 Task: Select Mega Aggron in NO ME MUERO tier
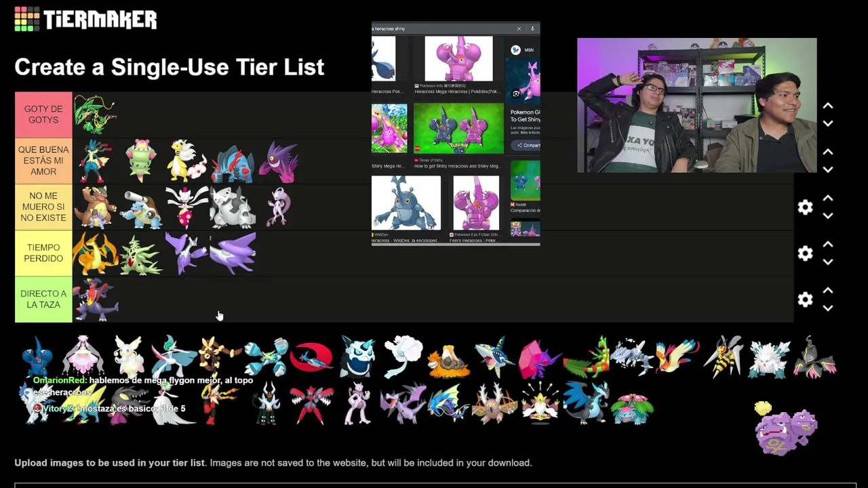pos(233,207)
